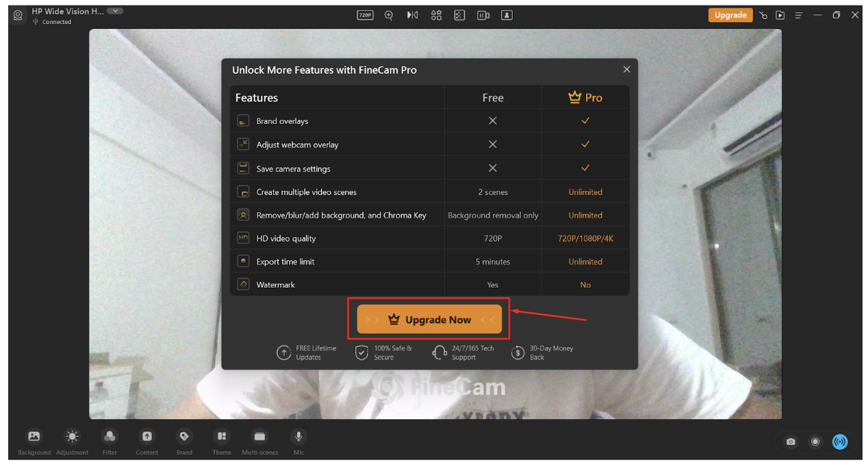
Task: Open the Theme tool
Action: coord(222,442)
